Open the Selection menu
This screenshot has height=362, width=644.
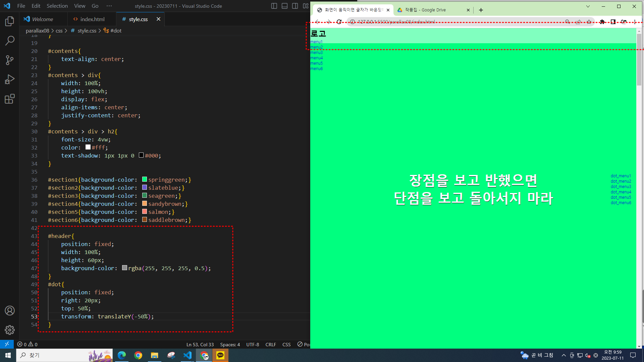click(x=57, y=6)
